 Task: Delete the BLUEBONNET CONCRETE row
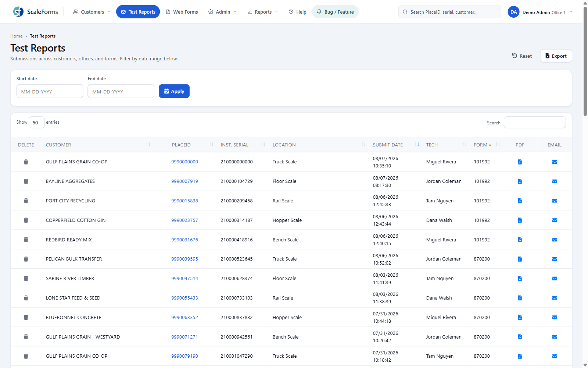tap(26, 318)
